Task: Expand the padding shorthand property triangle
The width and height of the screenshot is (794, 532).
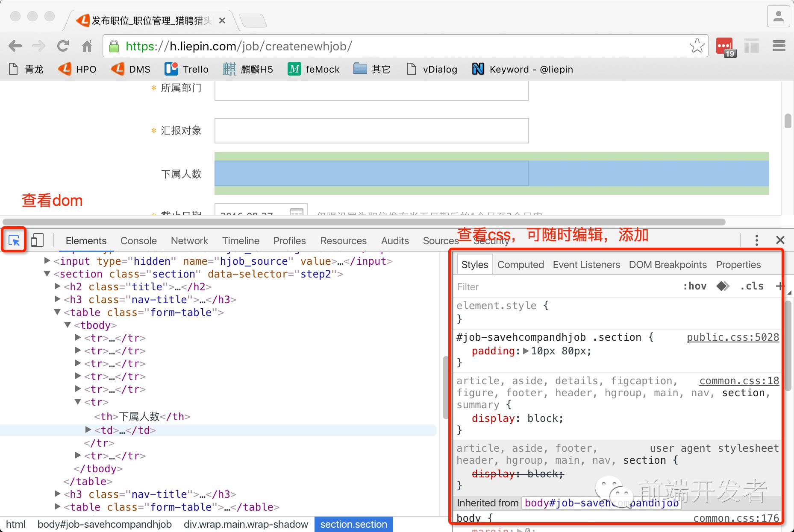Action: click(526, 351)
